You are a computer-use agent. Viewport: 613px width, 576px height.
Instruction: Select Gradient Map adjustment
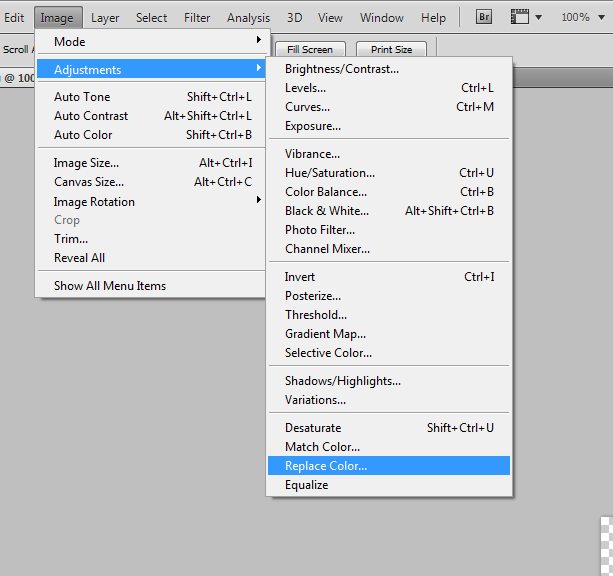325,334
